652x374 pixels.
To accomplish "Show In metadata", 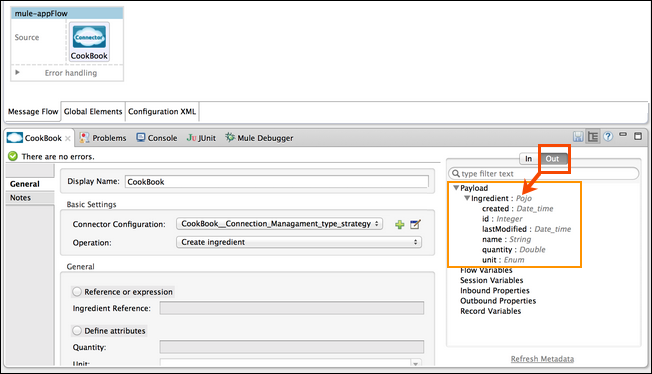I will coord(529,159).
